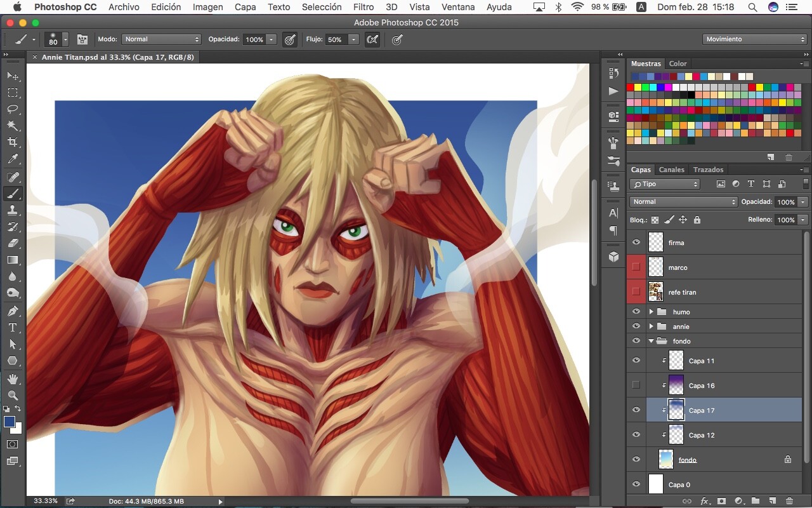Select the locked fondo layer
The image size is (812, 508).
pos(724,460)
